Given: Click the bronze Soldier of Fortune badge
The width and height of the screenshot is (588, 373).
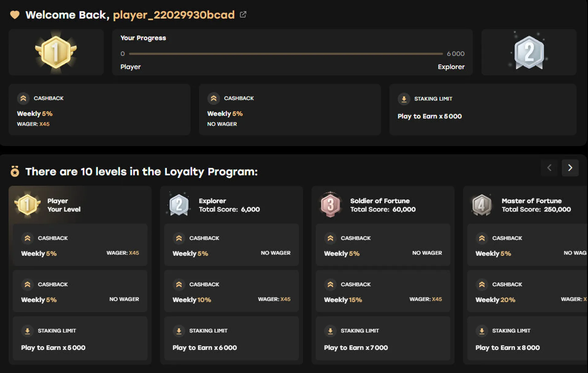Looking at the screenshot, I should click(x=330, y=205).
